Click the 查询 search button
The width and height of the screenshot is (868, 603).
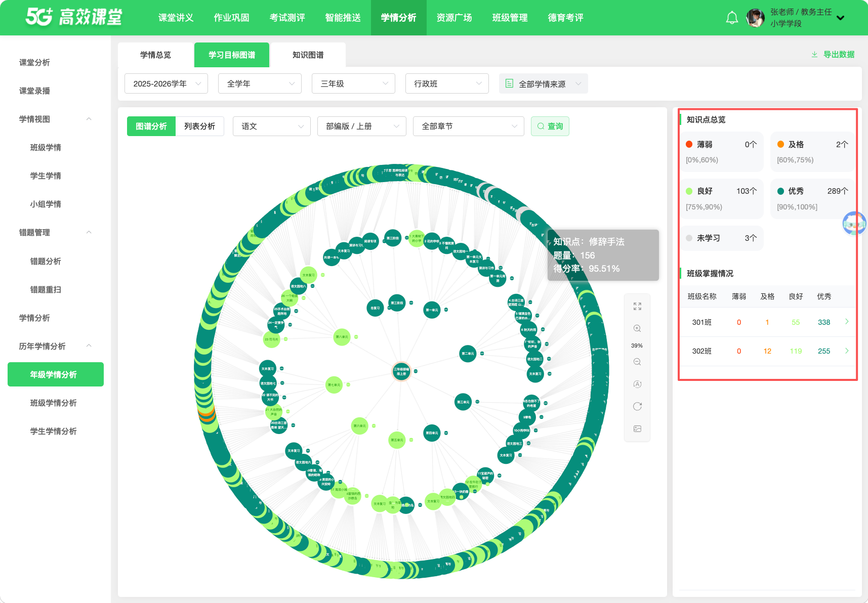click(550, 126)
